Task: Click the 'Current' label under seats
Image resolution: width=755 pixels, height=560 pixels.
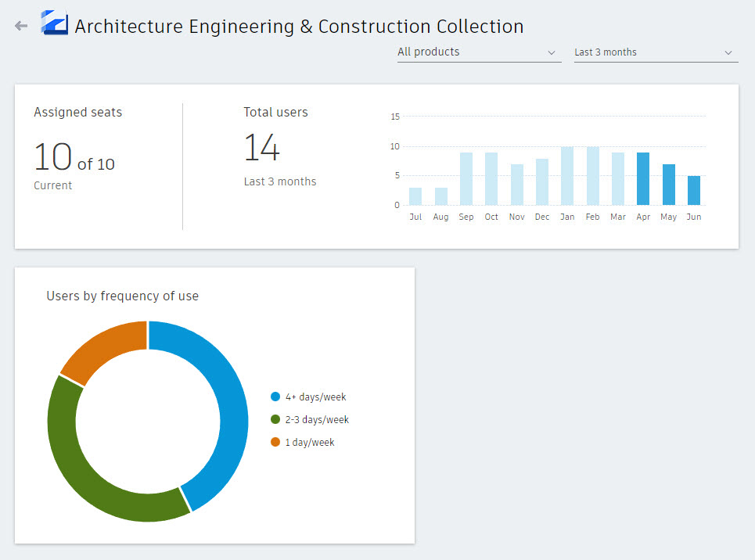Action: point(52,185)
